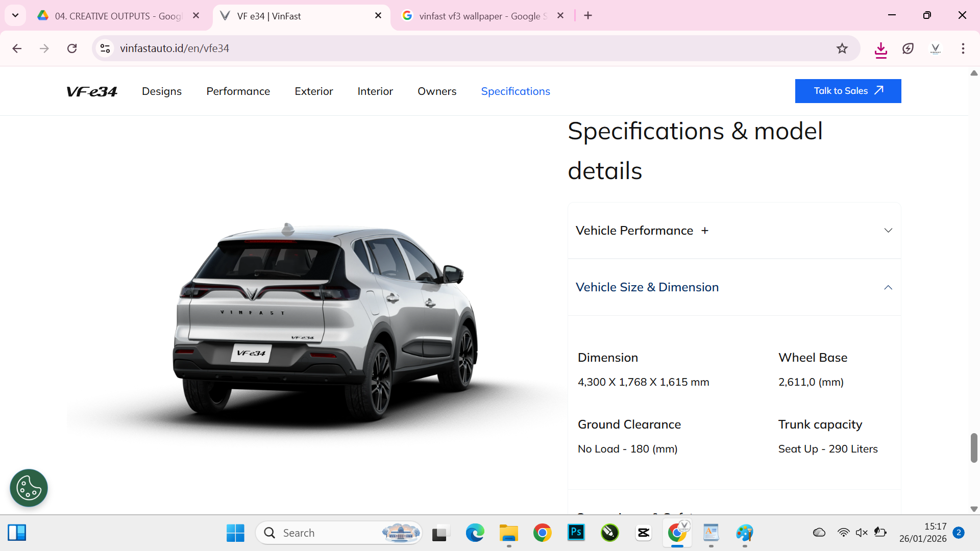Open the tab search dropdown arrow
This screenshot has height=551, width=980.
15,15
